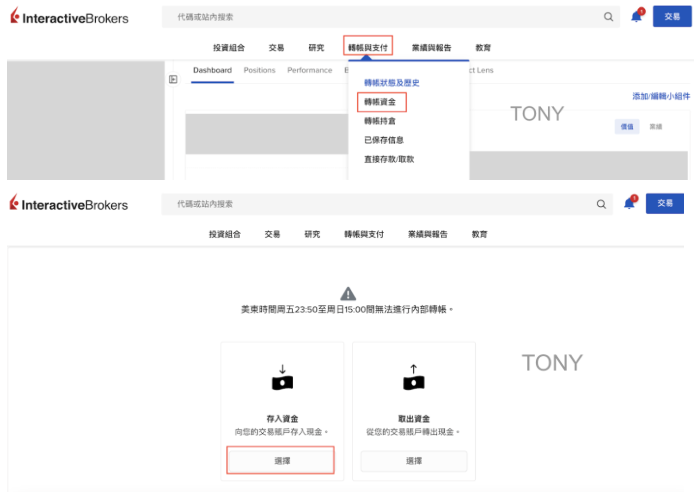Open 投資組合 menu in the upper navigation
700x492 pixels.
tap(229, 48)
